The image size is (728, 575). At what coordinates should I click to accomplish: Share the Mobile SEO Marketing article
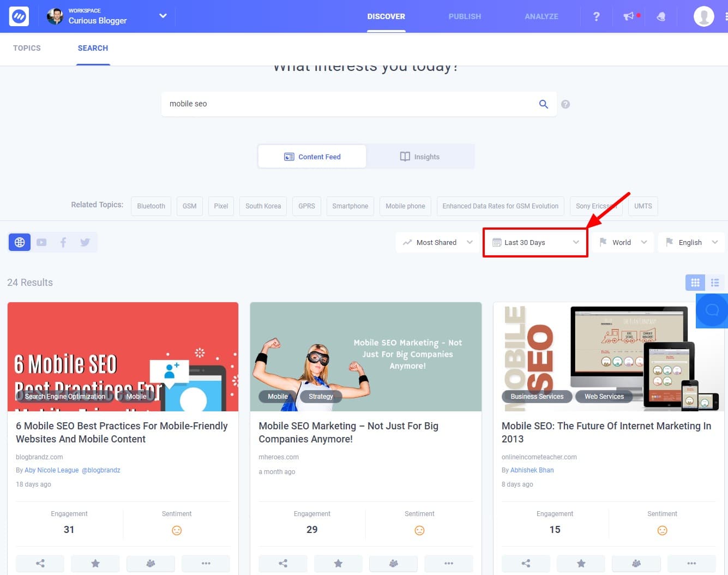[282, 564]
